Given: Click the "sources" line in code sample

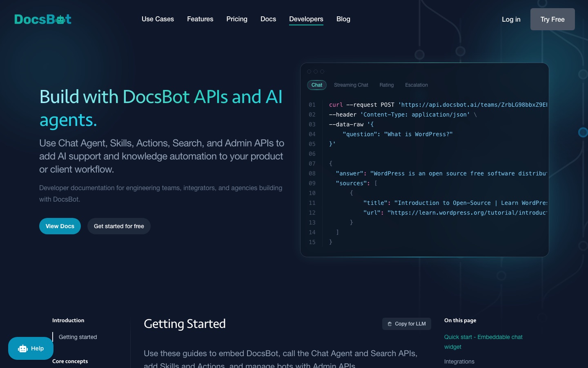Looking at the screenshot, I should tap(356, 183).
